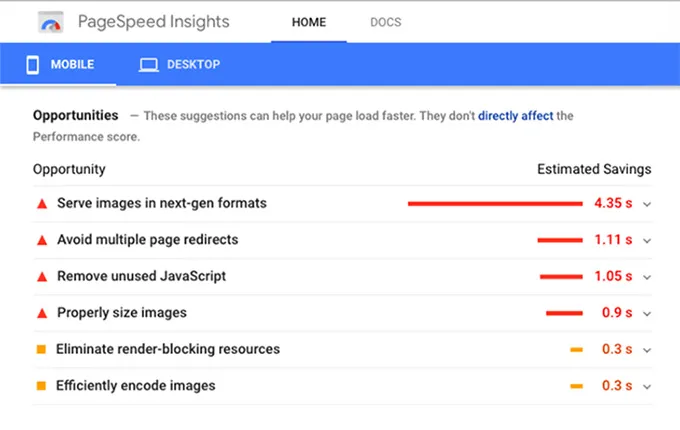Expand the multiple page redirects chevron

point(647,240)
